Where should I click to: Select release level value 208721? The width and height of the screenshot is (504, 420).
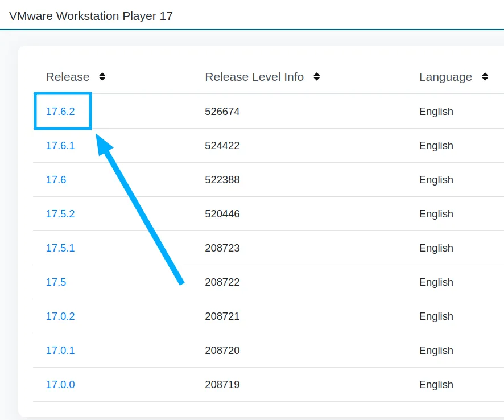tap(222, 316)
